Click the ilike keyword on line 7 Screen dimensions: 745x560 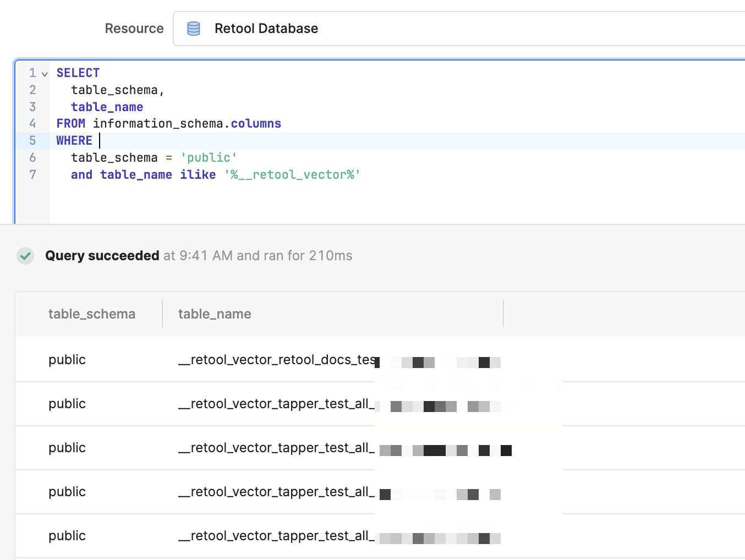[198, 175]
